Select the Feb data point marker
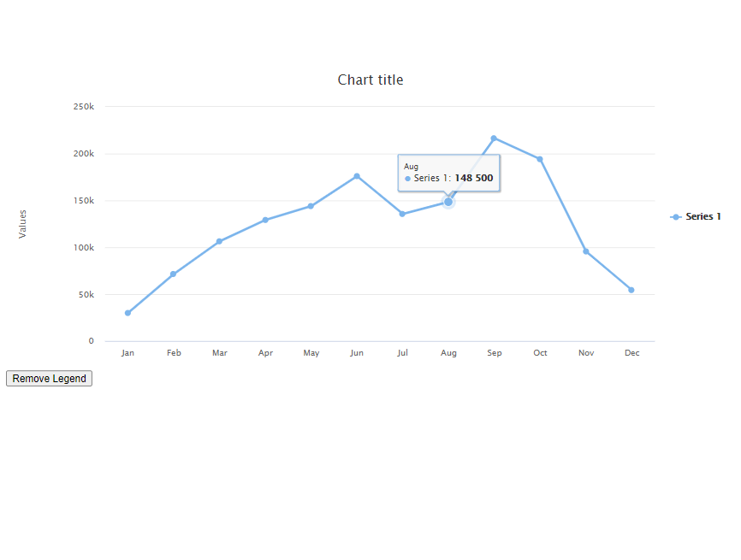Screen dimensions: 741x560 tap(173, 274)
